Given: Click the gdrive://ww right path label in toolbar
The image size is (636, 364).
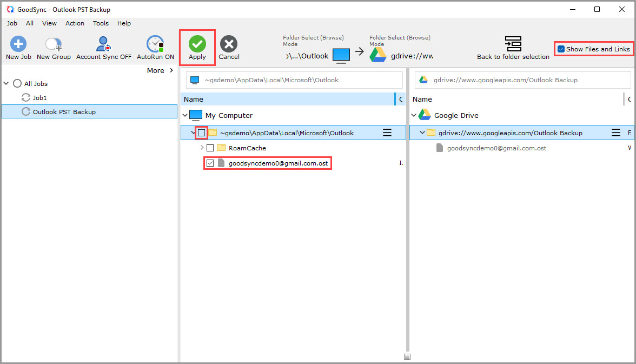Looking at the screenshot, I should [x=412, y=56].
